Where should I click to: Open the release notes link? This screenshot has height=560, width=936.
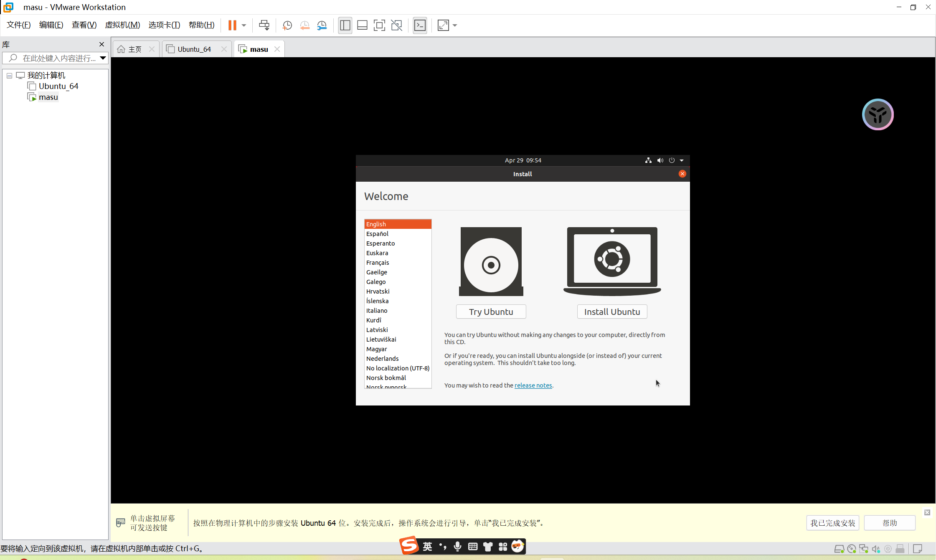coord(533,385)
